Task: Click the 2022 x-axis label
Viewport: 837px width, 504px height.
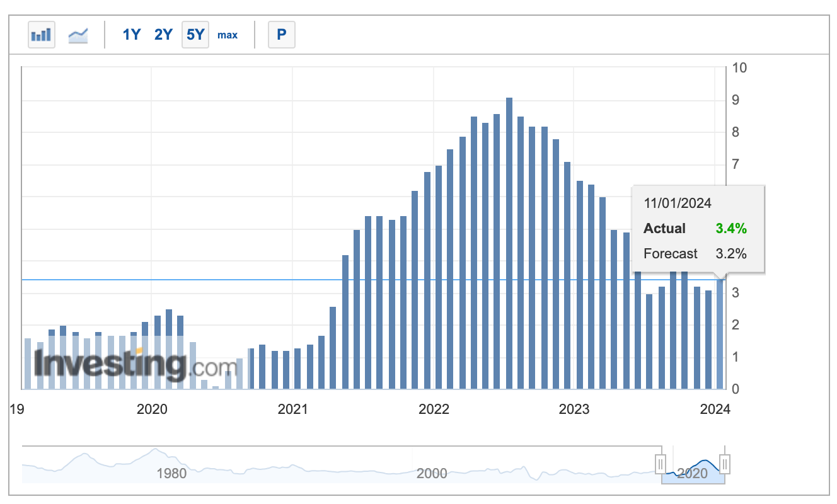Action: [x=434, y=409]
